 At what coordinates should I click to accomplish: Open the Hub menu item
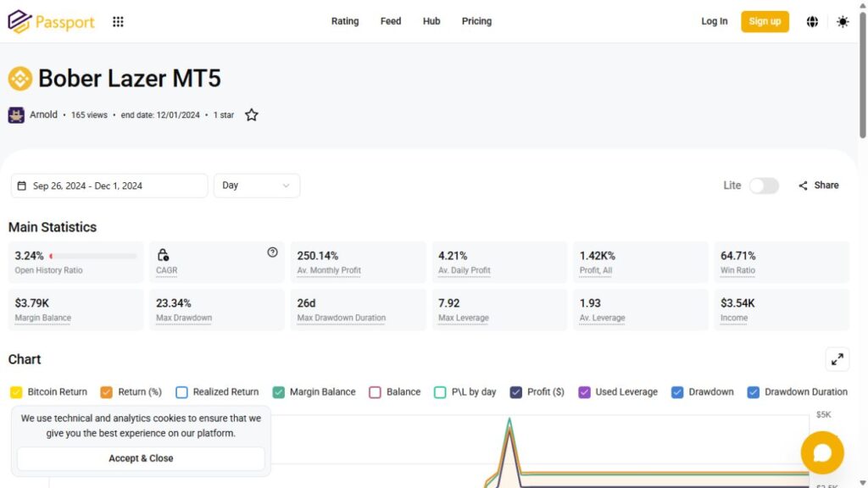(x=431, y=21)
